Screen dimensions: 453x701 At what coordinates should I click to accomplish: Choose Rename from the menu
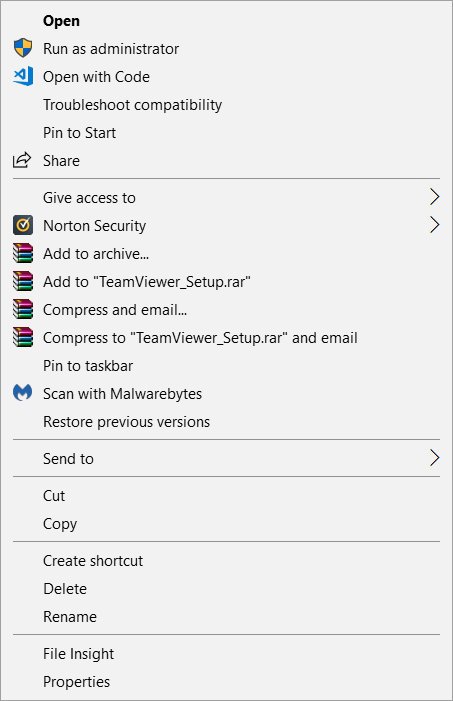pyautogui.click(x=226, y=617)
